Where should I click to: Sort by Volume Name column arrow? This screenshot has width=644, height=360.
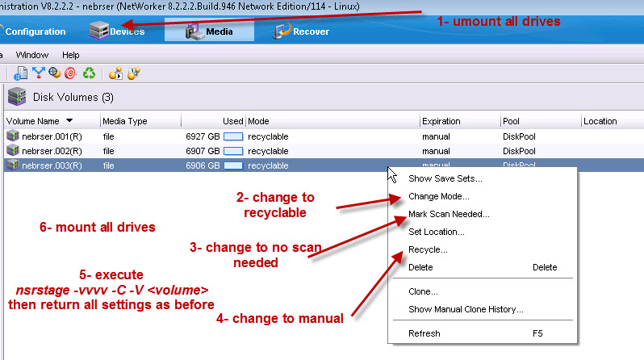69,121
